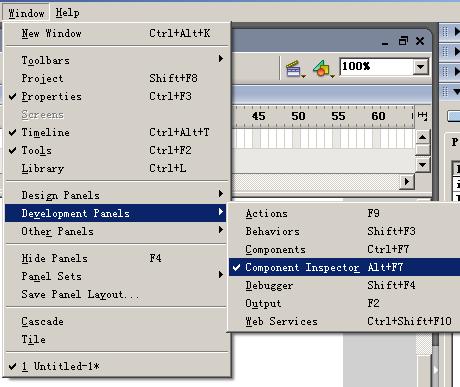The image size is (460, 387).
Task: Click frame 45 on timeline ruler
Action: pyautogui.click(x=259, y=116)
